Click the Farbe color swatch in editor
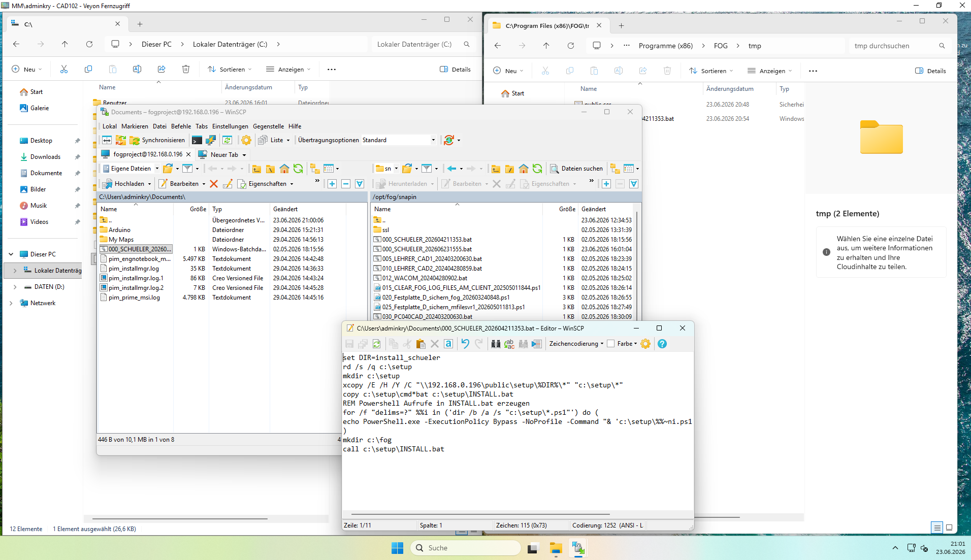Image resolution: width=971 pixels, height=560 pixels. pyautogui.click(x=611, y=344)
